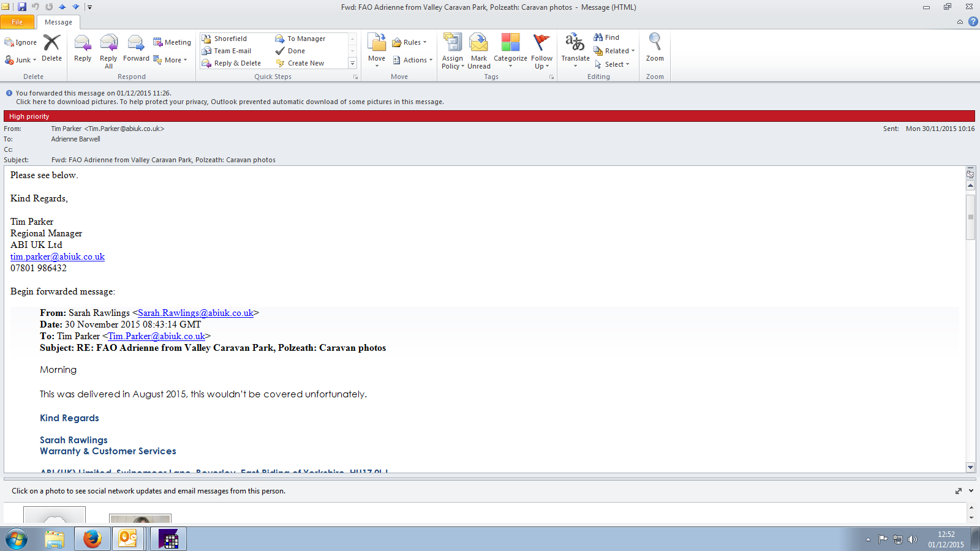Open the More respond options dropdown
980x551 pixels.
170,60
